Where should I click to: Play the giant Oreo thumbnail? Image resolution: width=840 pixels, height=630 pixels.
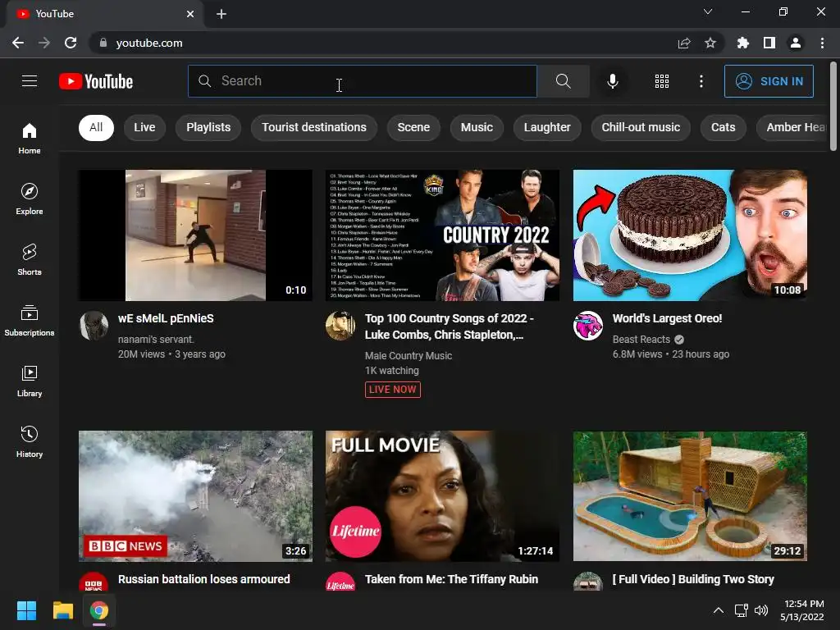690,235
